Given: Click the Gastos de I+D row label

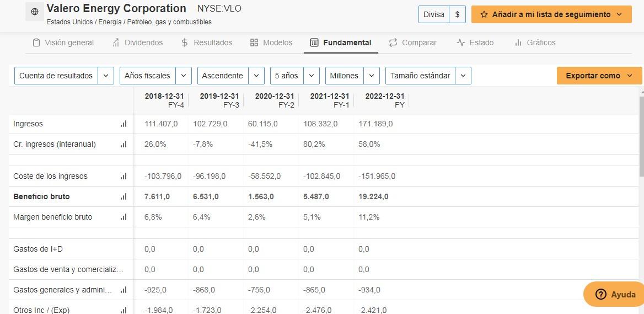Looking at the screenshot, I should click(x=38, y=249).
